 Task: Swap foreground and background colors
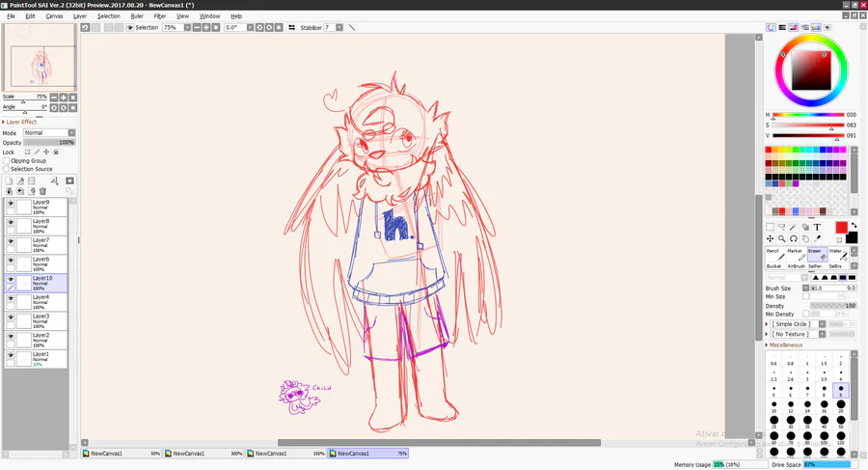(x=854, y=225)
